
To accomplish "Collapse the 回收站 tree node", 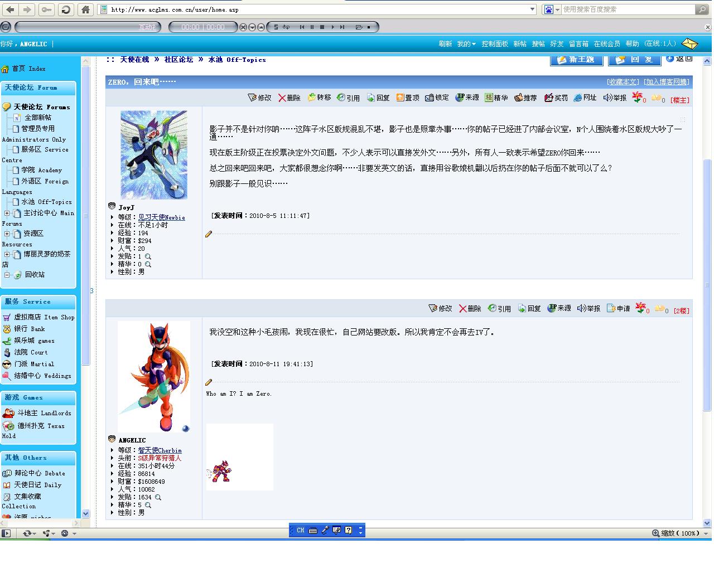I will [7, 275].
